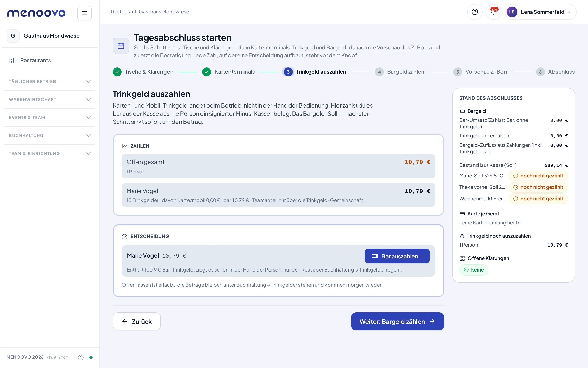Image resolution: width=588 pixels, height=368 pixels.
Task: Open the Lena Sommerfeld user dropdown
Action: click(540, 12)
